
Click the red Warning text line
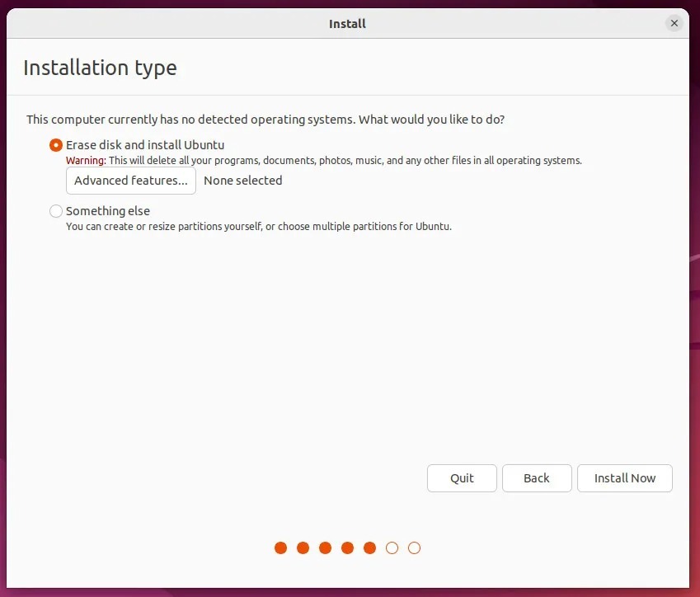324,161
